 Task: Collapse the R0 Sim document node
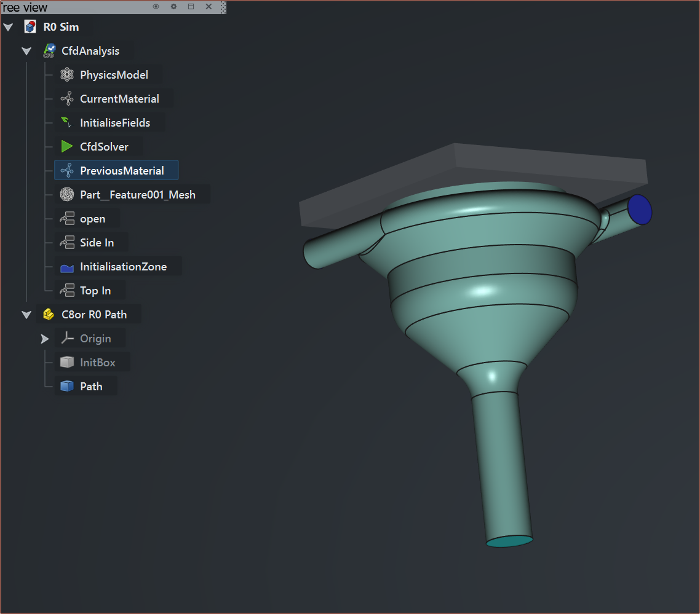(9, 27)
